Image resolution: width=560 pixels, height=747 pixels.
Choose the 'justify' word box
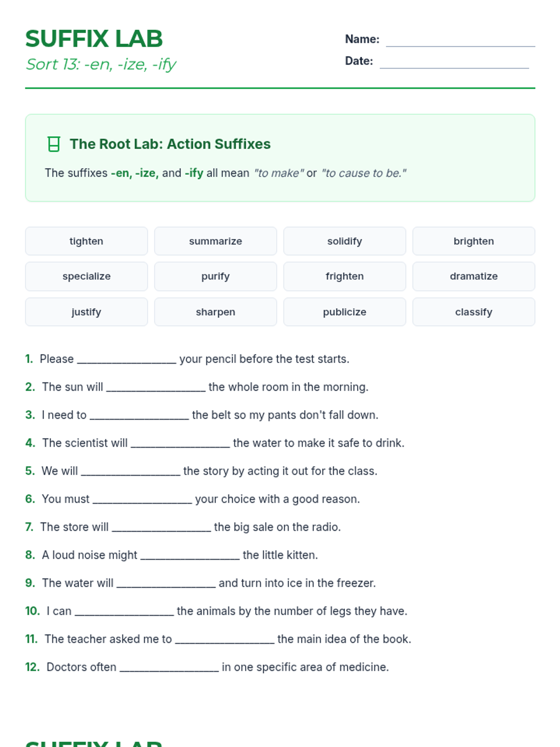(86, 312)
